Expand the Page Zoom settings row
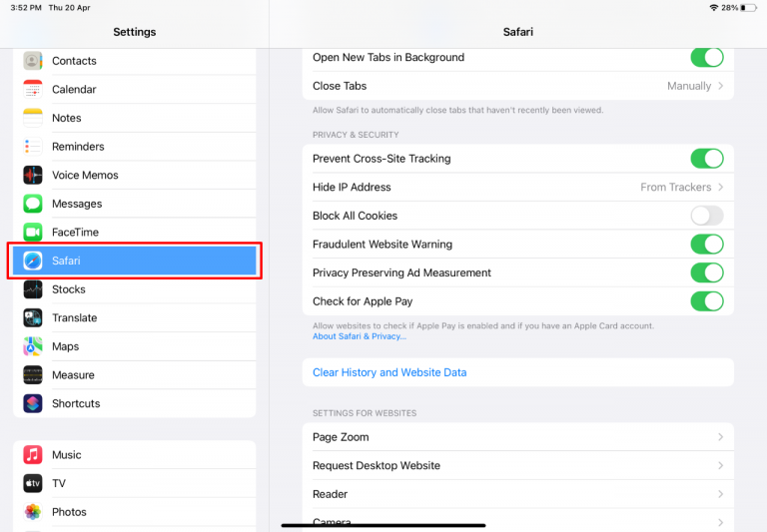Image resolution: width=767 pixels, height=532 pixels. (517, 437)
